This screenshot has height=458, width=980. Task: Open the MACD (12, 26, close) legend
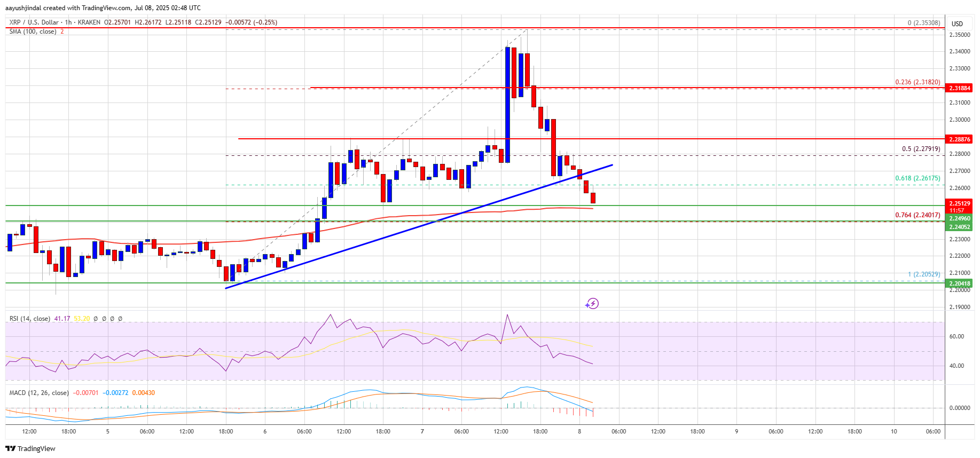pos(39,393)
